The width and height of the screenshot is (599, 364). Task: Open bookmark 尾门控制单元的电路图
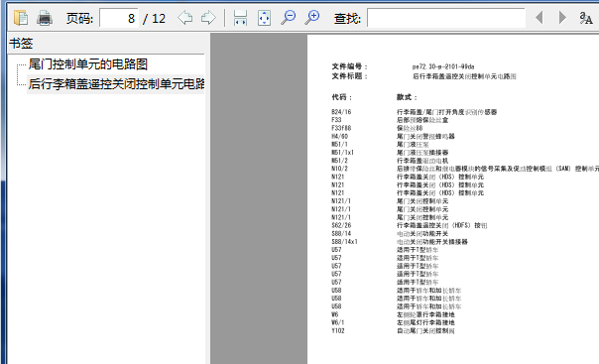(x=88, y=64)
